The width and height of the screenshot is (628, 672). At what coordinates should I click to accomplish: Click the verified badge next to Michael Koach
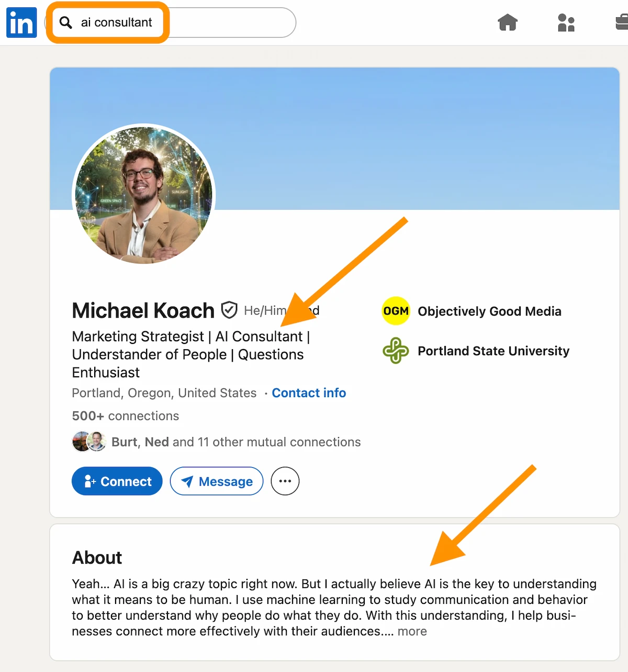[x=229, y=310]
